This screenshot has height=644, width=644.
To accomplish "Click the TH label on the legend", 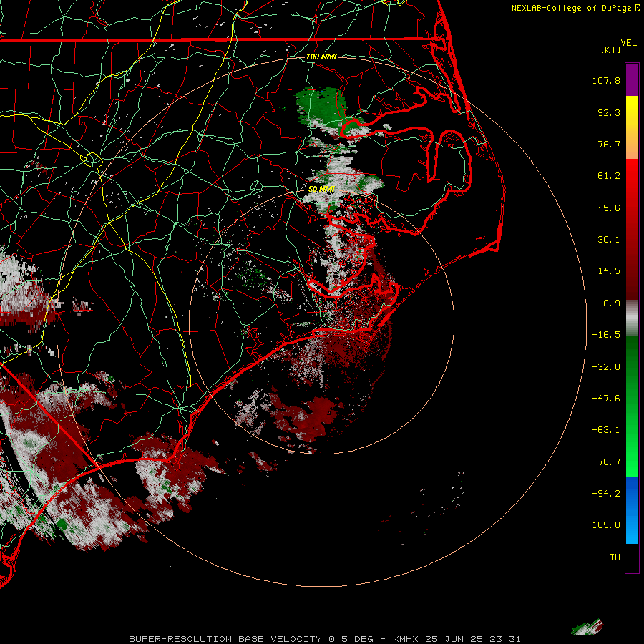I will (x=615, y=557).
